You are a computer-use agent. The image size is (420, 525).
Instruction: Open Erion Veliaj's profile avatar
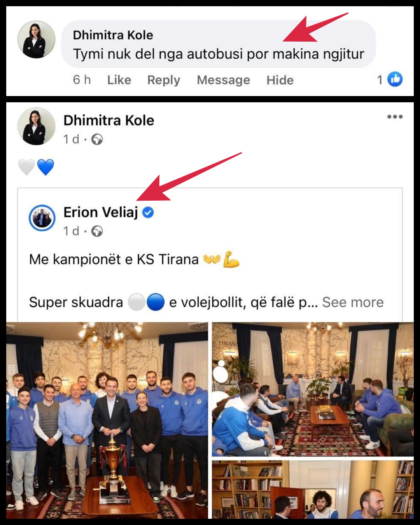pos(42,218)
